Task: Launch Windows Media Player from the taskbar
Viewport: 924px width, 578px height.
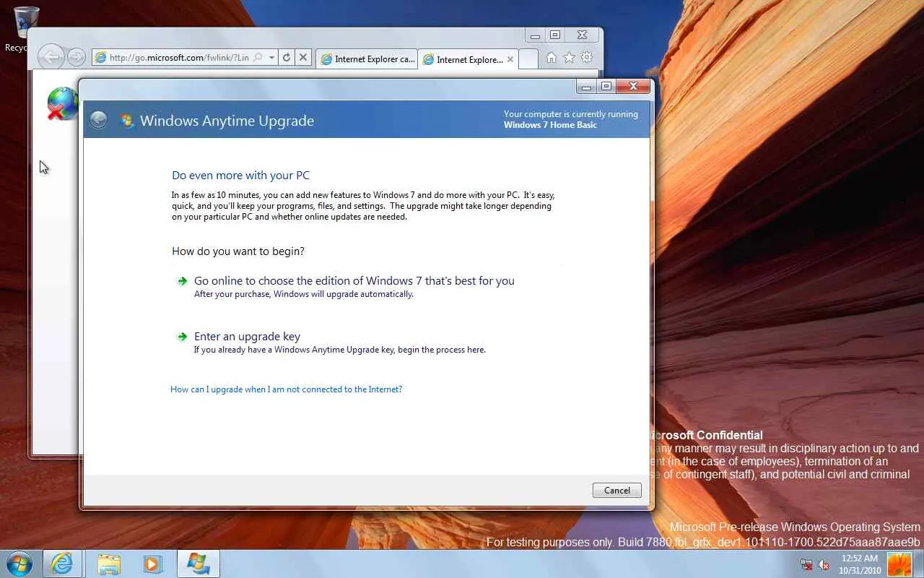Action: 153,564
